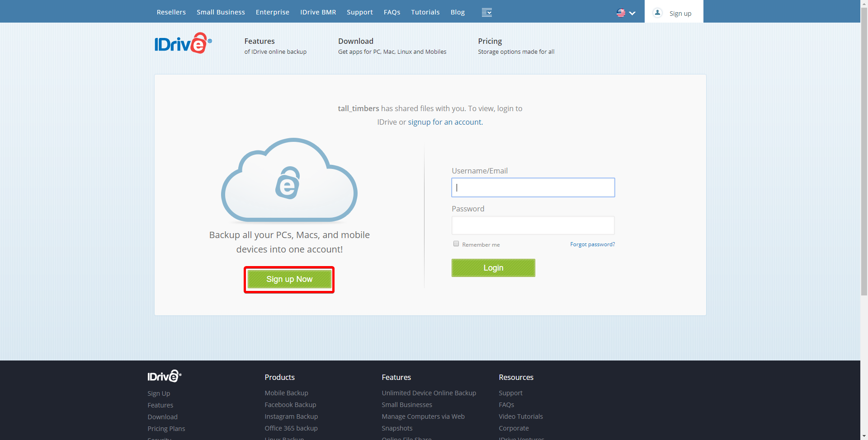Focus the Username/Email input field
The image size is (868, 440).
pyautogui.click(x=533, y=187)
